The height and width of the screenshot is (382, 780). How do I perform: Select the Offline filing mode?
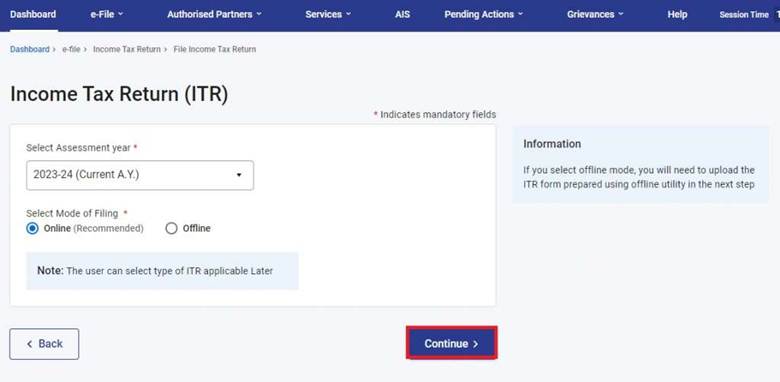171,228
